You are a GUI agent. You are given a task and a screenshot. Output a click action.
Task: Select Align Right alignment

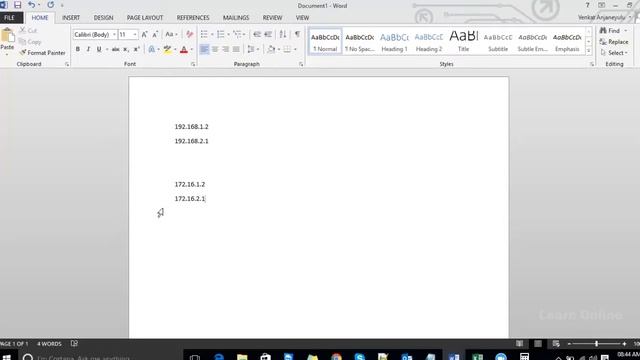(225, 49)
